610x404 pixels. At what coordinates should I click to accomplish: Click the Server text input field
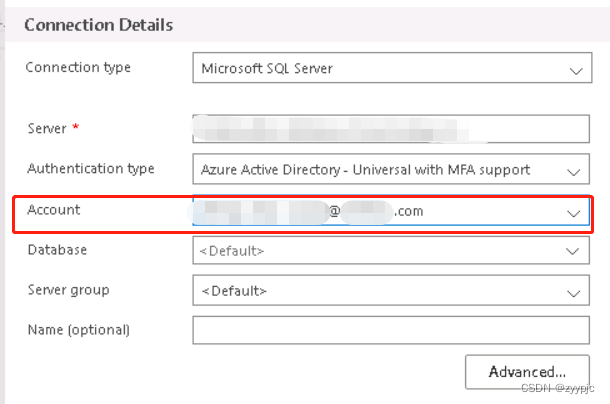tap(389, 129)
